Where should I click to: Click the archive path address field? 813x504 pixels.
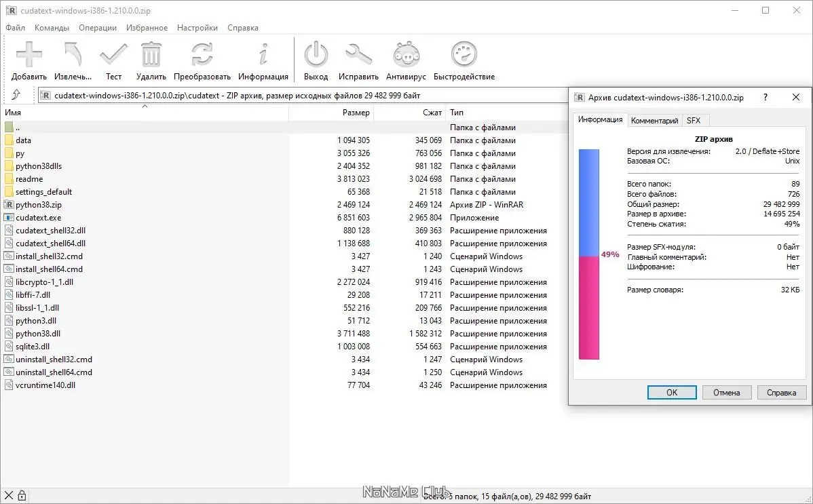303,96
